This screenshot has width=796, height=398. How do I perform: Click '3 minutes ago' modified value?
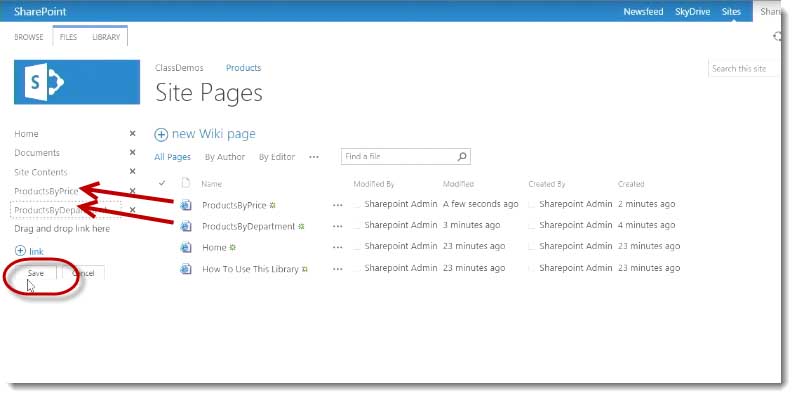point(472,224)
